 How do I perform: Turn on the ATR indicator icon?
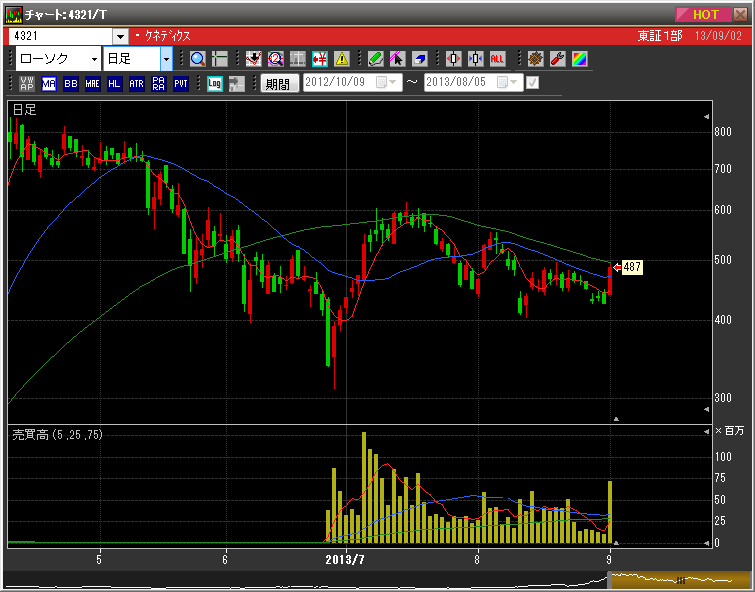pyautogui.click(x=136, y=84)
